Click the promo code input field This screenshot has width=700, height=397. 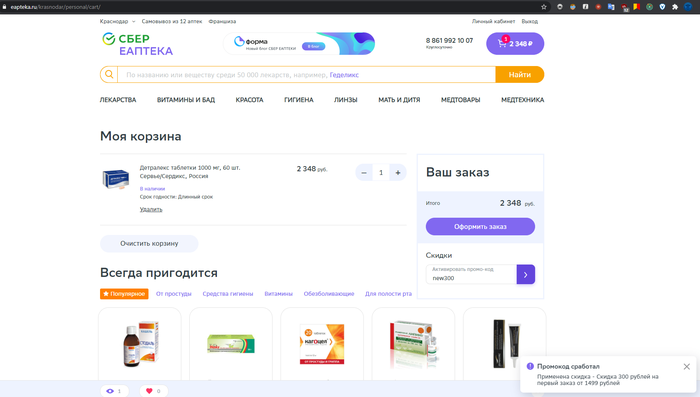(471, 275)
